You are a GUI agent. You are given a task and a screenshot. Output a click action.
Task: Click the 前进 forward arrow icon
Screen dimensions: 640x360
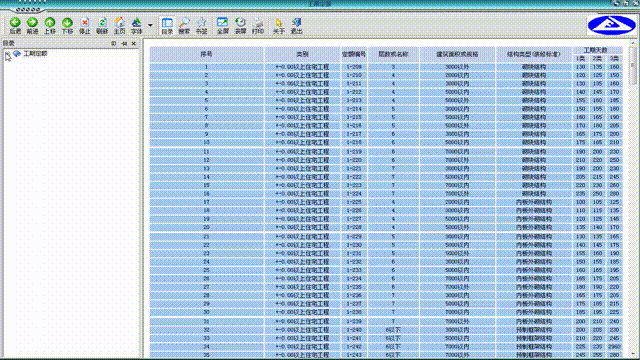[x=32, y=25]
